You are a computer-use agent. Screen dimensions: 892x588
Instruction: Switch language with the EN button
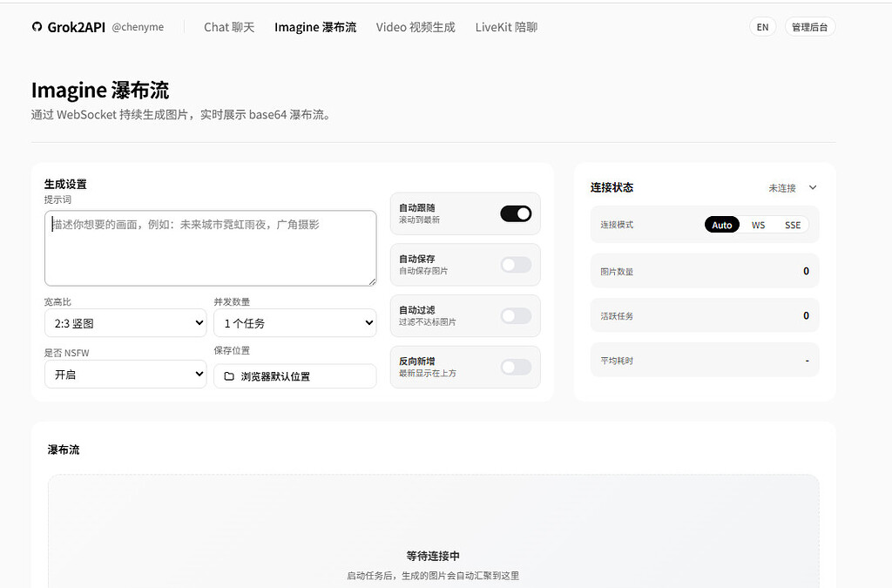762,27
